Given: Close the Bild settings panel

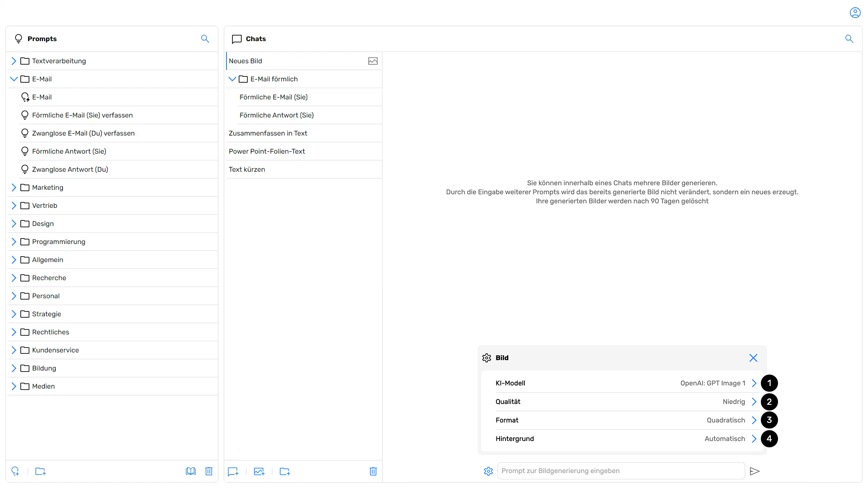Looking at the screenshot, I should 753,357.
